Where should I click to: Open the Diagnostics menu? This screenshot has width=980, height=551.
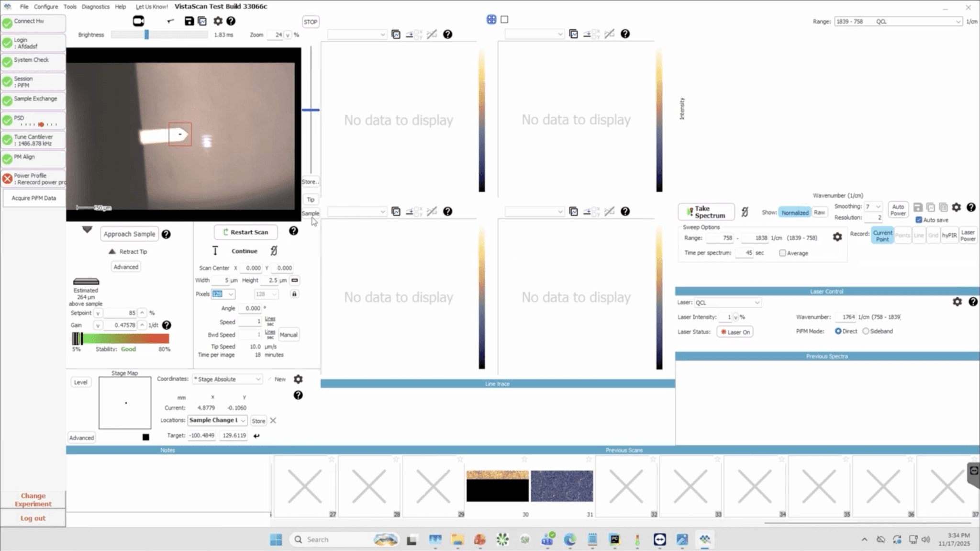pos(95,7)
